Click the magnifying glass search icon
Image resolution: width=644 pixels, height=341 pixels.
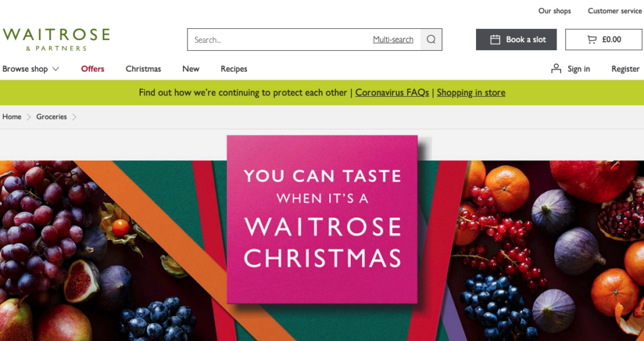[431, 40]
